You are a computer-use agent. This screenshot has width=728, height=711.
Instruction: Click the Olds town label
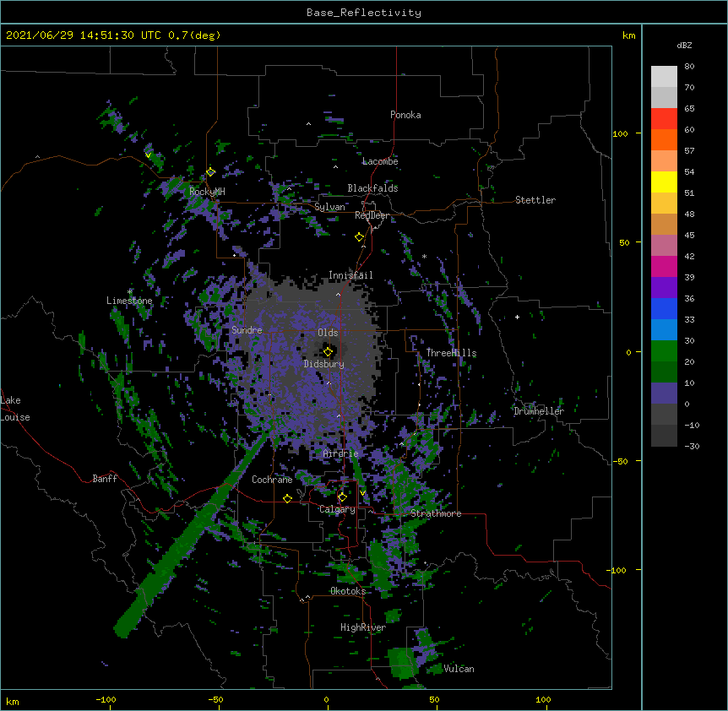(328, 333)
